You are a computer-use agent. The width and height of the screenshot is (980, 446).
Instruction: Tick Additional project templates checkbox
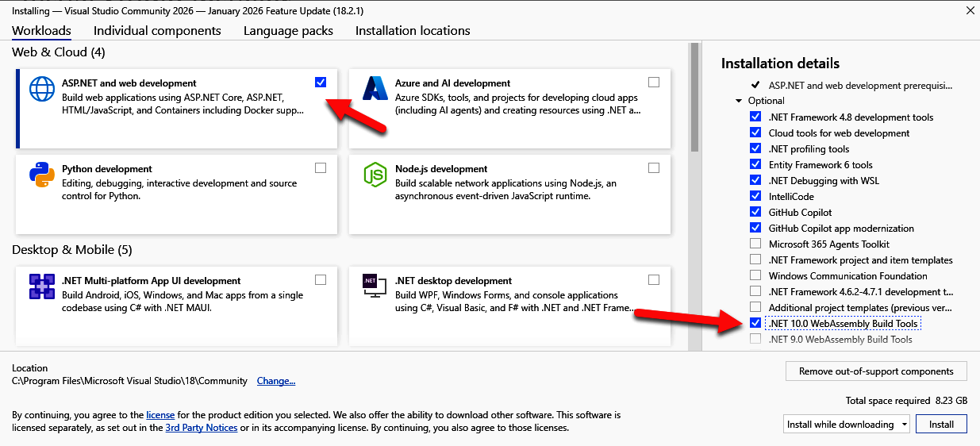click(x=755, y=307)
